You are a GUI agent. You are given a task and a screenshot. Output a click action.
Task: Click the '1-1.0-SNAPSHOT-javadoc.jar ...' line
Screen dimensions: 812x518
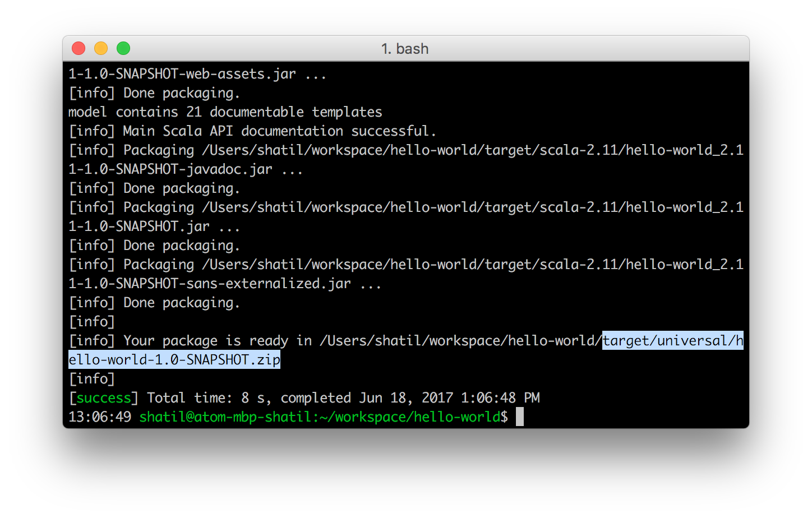coord(186,169)
